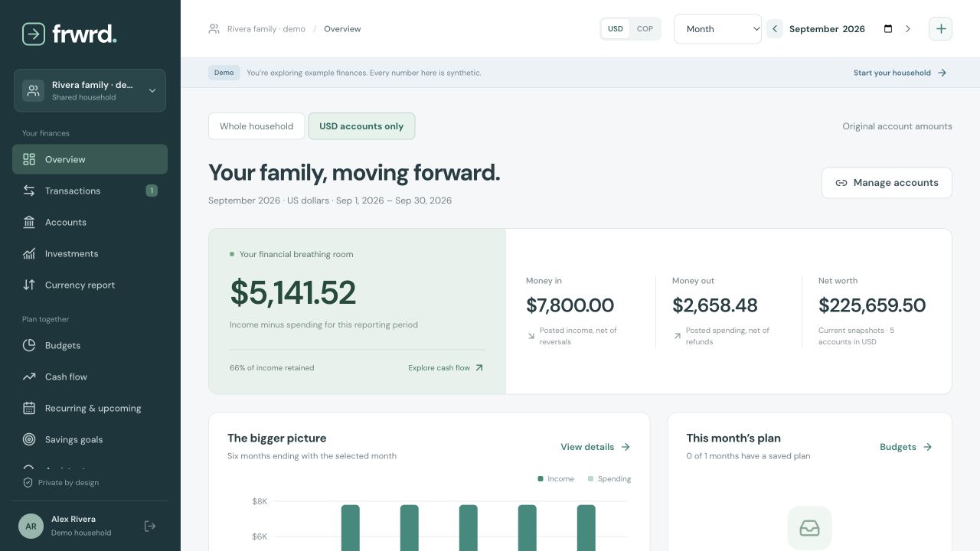Viewport: 980px width, 551px height.
Task: Open the calendar picker icon beside September 2026
Action: (888, 29)
